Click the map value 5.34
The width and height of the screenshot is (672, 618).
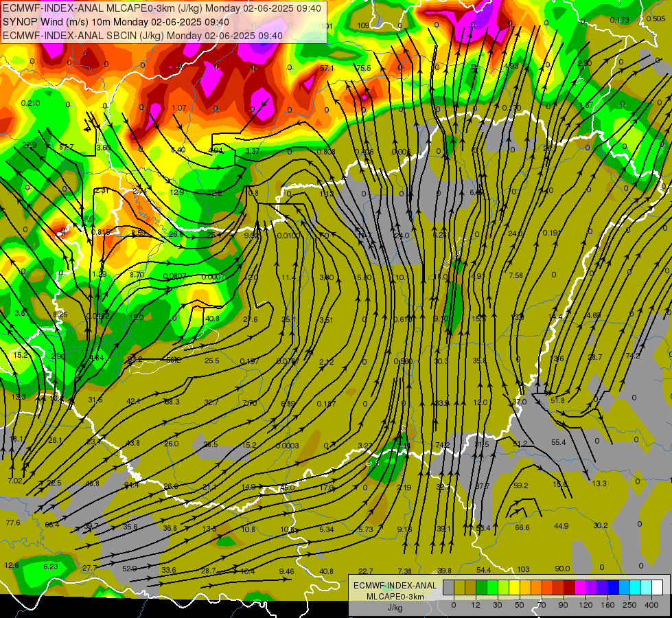pyautogui.click(x=327, y=529)
